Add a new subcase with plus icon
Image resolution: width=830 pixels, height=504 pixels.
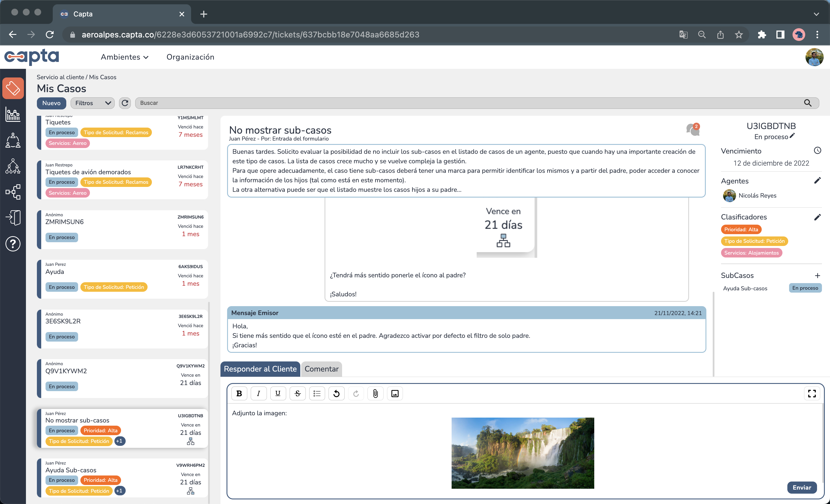coord(817,275)
